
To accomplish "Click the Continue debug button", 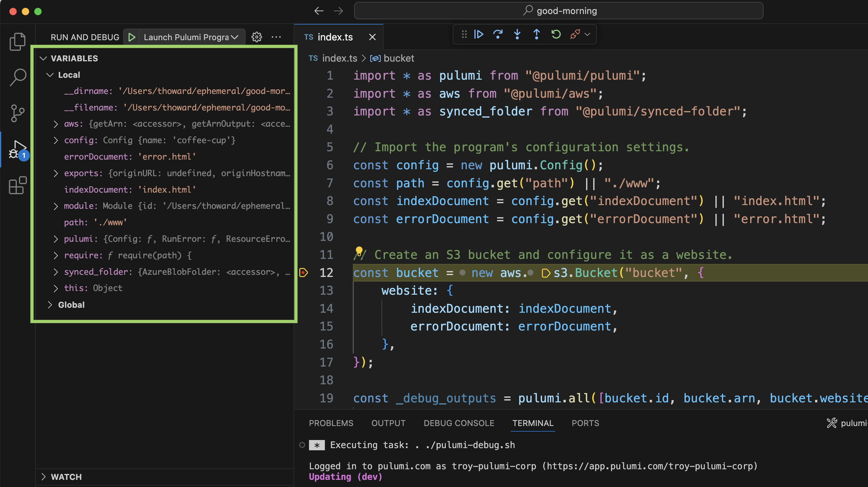I will coord(478,34).
